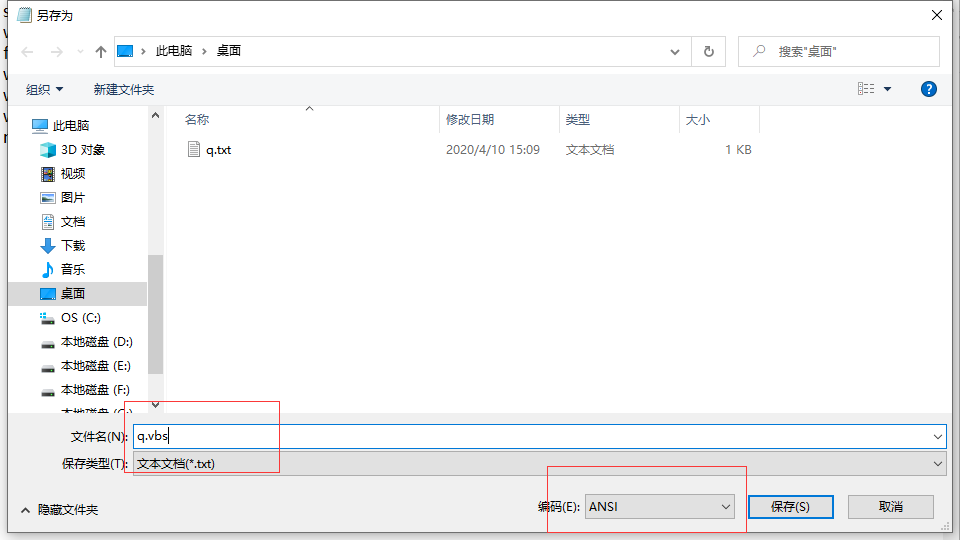Expand the address bar history dropdown
The height and width of the screenshot is (540, 960).
675,52
